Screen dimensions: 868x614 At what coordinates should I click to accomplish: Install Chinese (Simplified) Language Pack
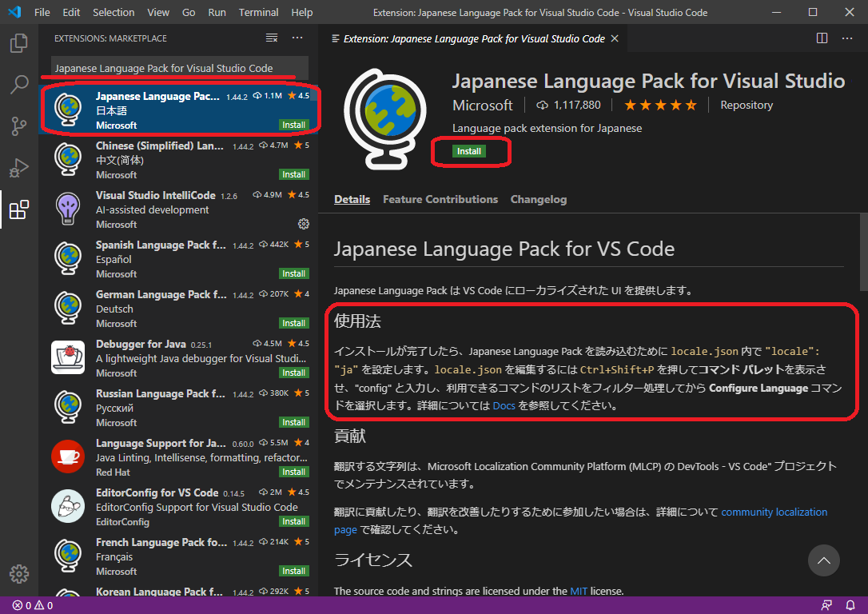[x=293, y=174]
